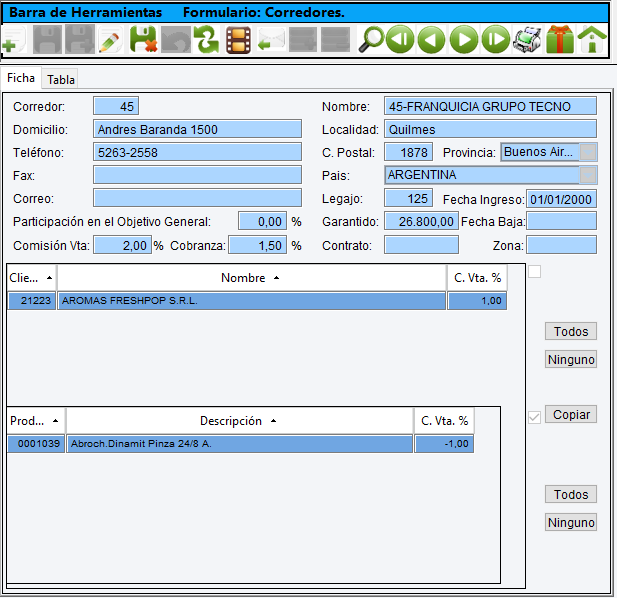Click the envelope with green arrow icon
The width and height of the screenshot is (617, 598).
click(x=271, y=39)
